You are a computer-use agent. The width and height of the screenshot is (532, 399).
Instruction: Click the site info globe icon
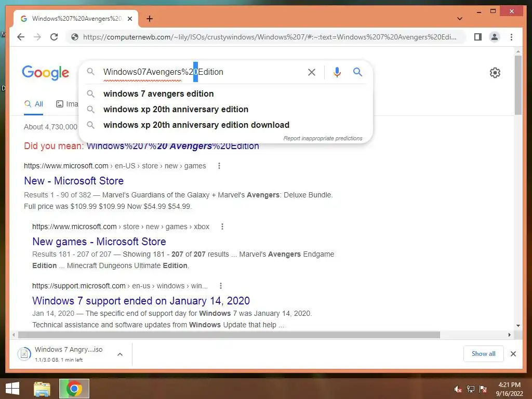coord(75,37)
